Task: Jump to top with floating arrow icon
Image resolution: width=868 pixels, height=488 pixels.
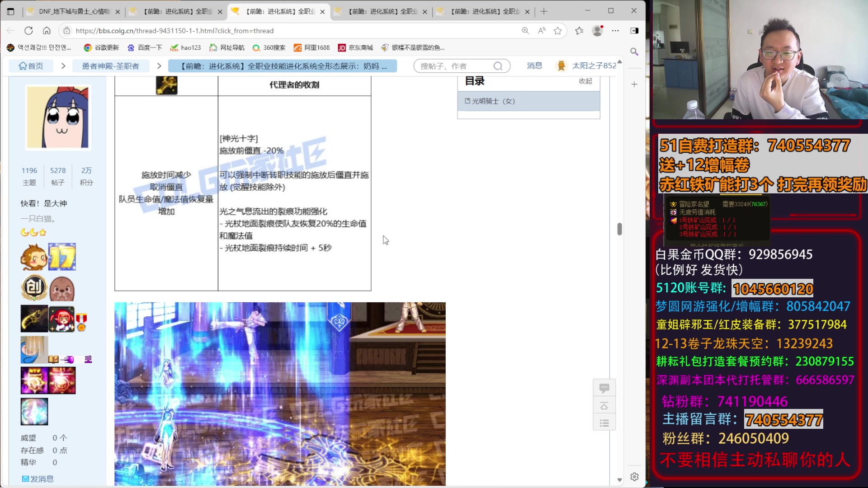Action: pyautogui.click(x=604, y=406)
